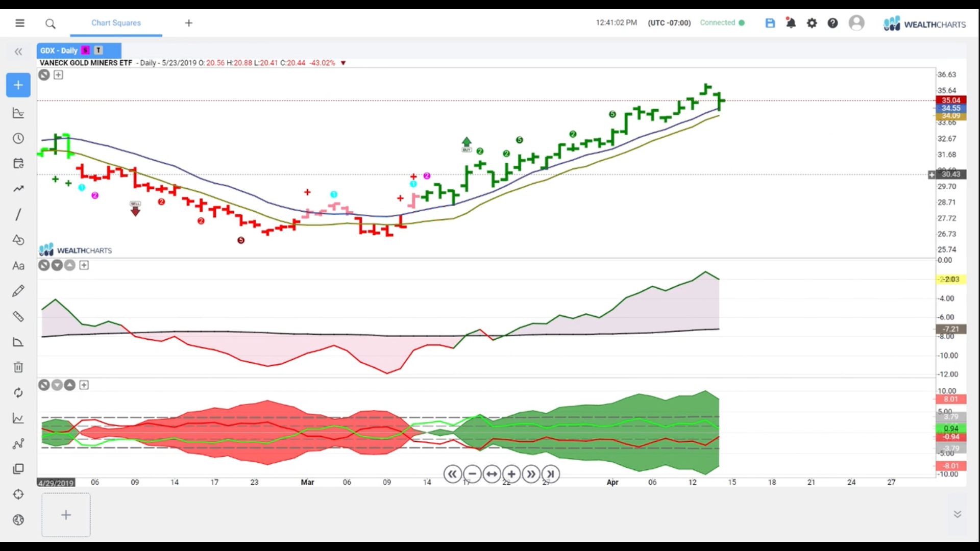Click the red sell arrow signal on chart
Viewport: 980px width, 551px height.
coord(135,209)
